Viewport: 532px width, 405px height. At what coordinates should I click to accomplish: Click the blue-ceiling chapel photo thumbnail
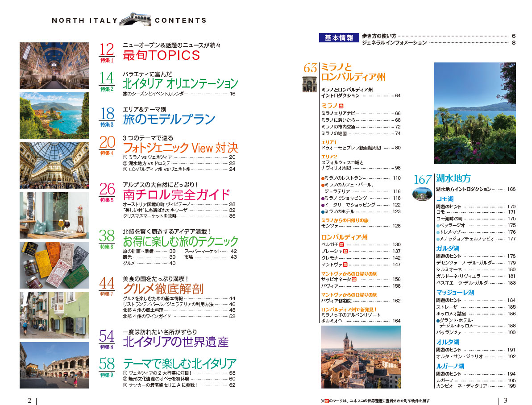point(54,66)
